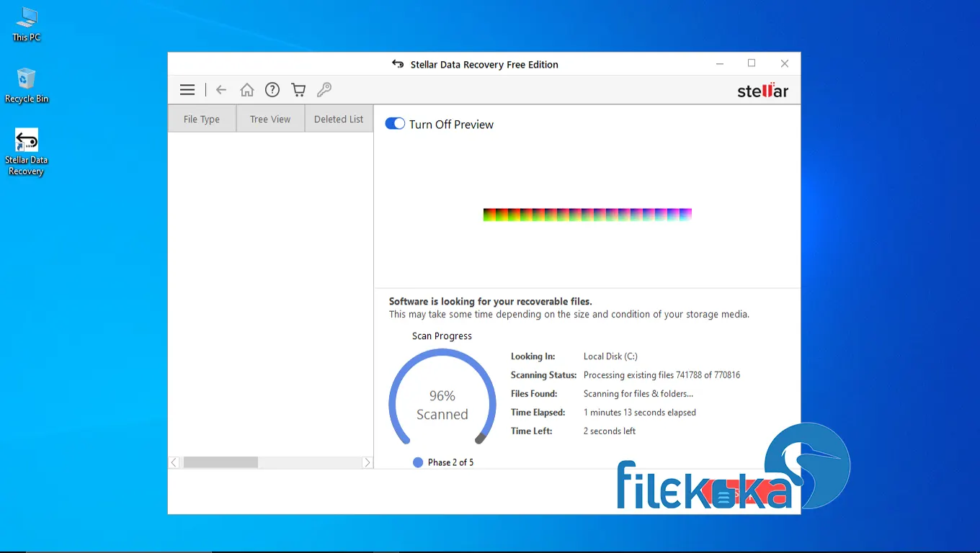Screen dimensions: 980x553
Task: Return to home screen via house icon
Action: tap(247, 90)
